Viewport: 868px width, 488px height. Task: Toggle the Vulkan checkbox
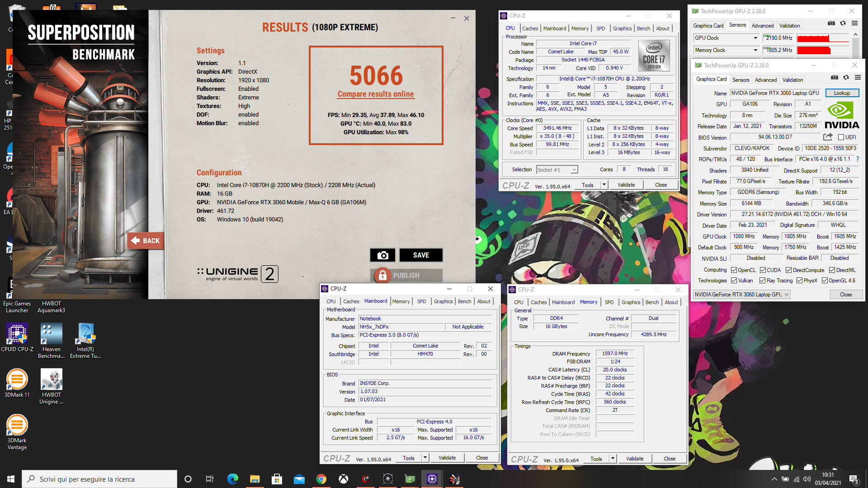tap(734, 280)
